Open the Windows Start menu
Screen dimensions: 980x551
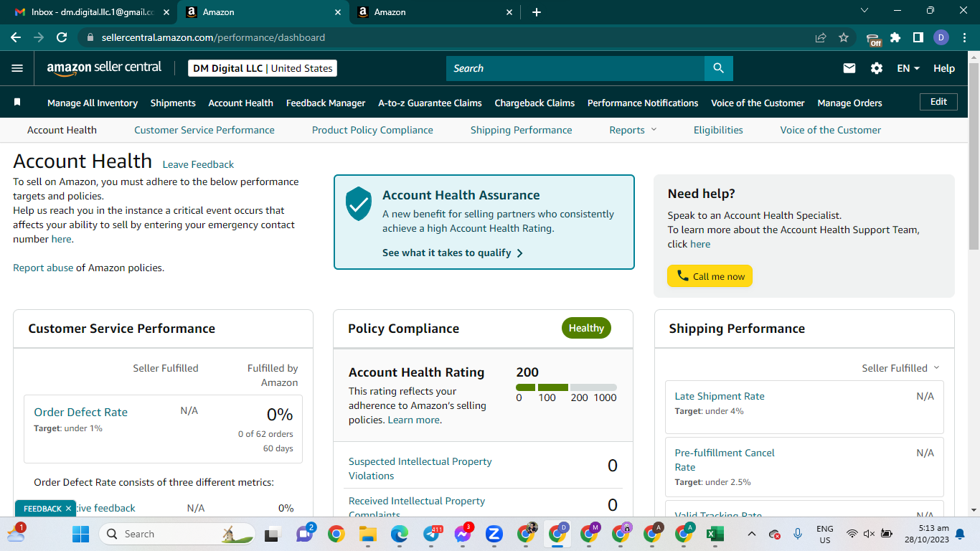tap(80, 534)
